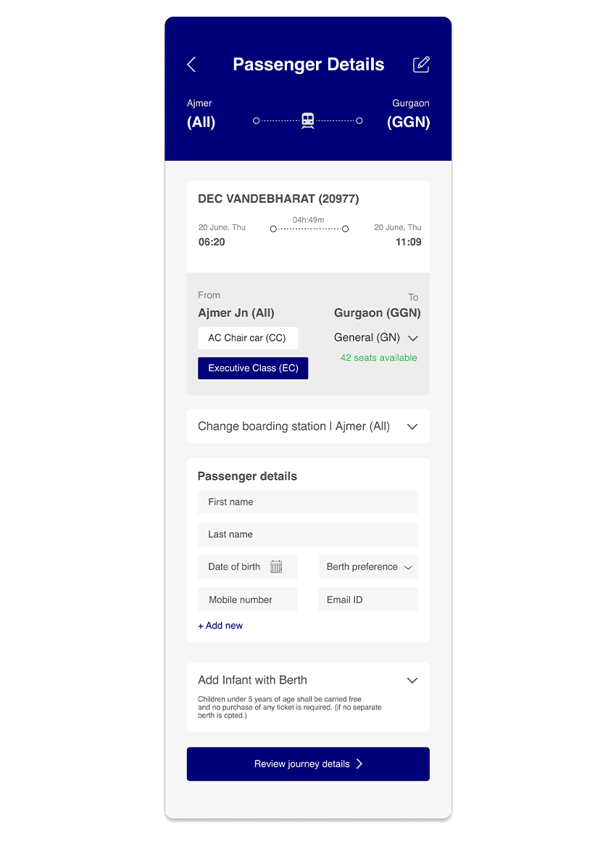Viewport: 616px width, 841px height.
Task: Click the Date of birth field
Action: point(235,567)
